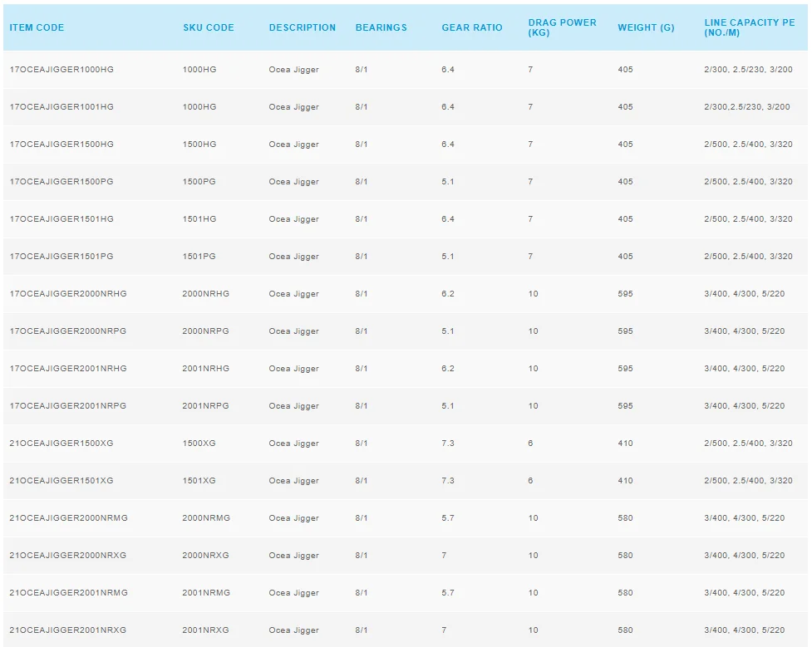Image resolution: width=812 pixels, height=647 pixels.
Task: Select item code 17OCEAJIGGER1001HG
Action: 62,106
